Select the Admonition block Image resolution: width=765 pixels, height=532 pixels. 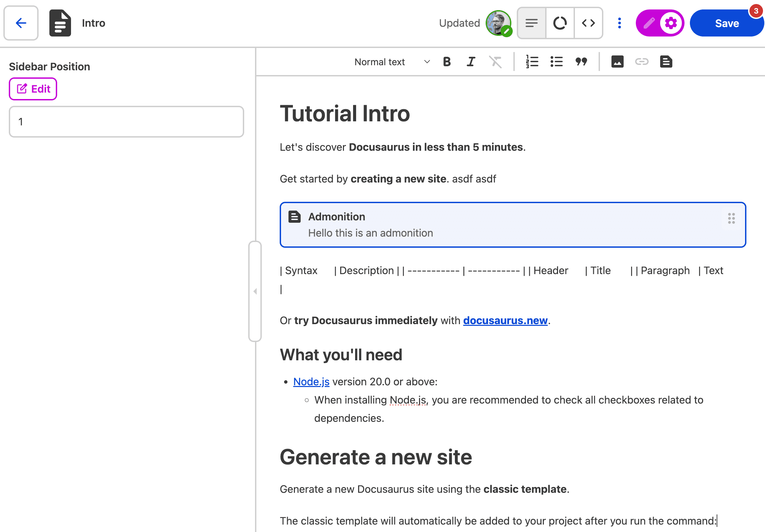(x=513, y=225)
